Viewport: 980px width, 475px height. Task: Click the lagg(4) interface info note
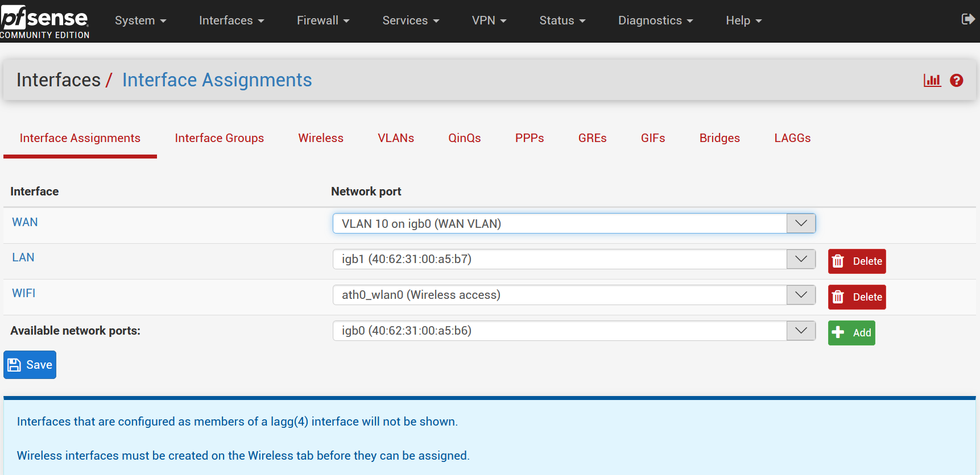[x=237, y=422]
